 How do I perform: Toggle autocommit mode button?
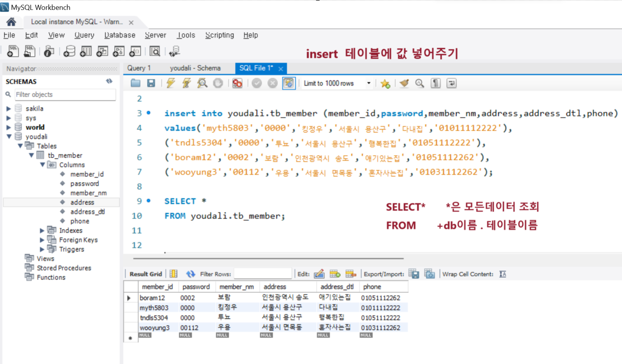click(289, 83)
